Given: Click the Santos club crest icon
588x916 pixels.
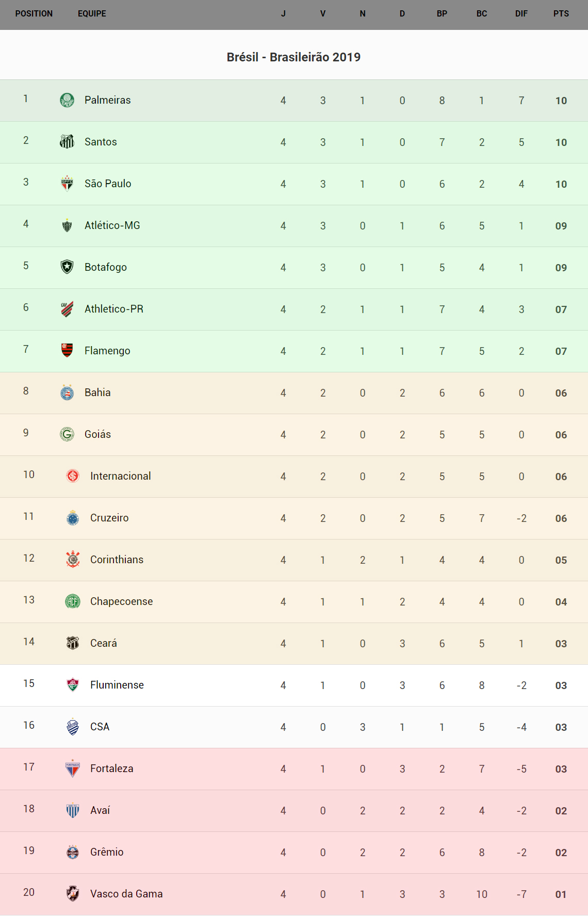Looking at the screenshot, I should tap(67, 142).
